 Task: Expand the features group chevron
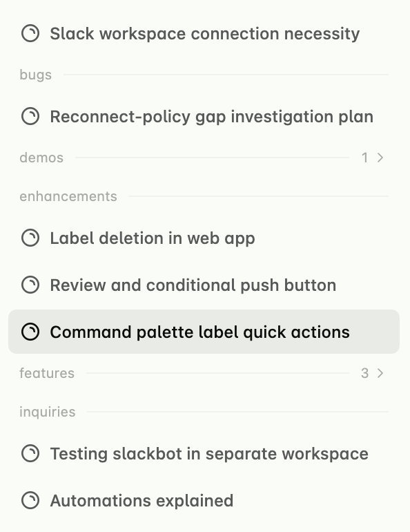pyautogui.click(x=380, y=373)
